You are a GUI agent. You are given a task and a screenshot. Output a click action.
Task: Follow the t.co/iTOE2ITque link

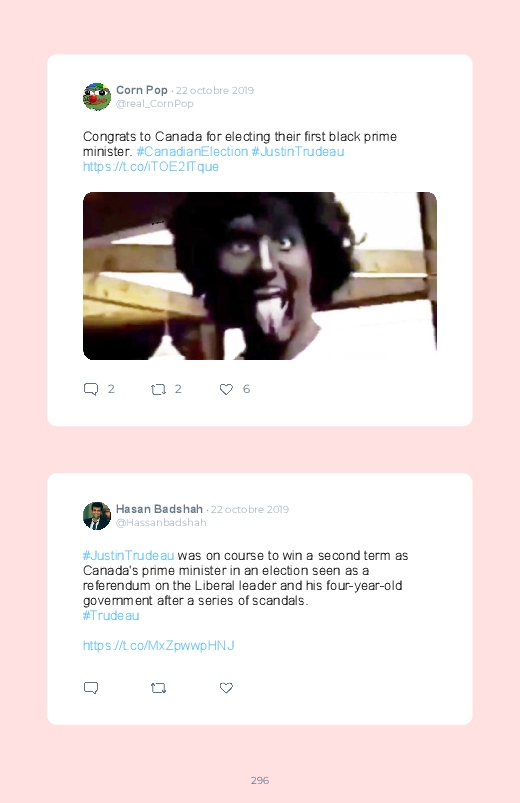(151, 166)
